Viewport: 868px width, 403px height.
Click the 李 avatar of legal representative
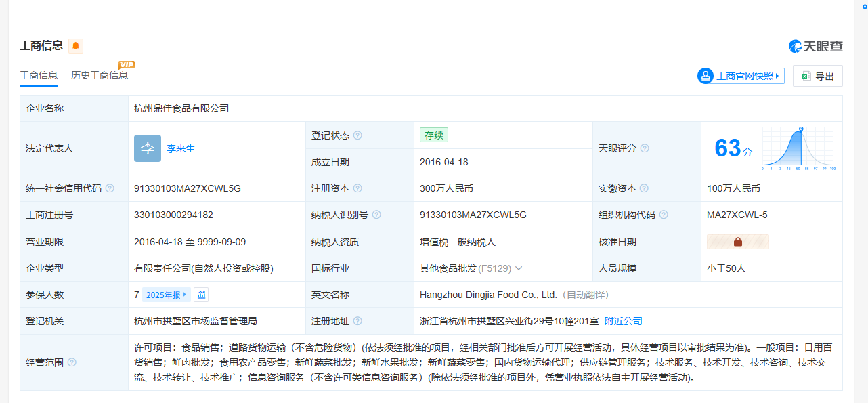[148, 148]
